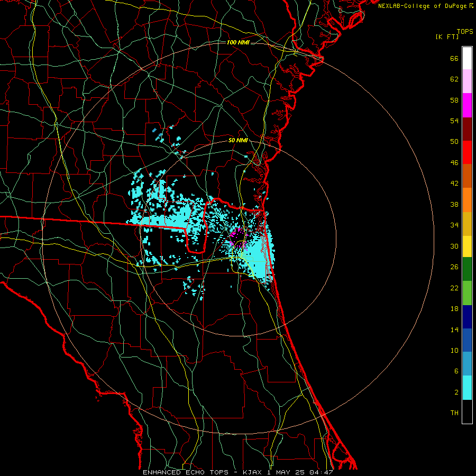Click the 'NEXLAB-College of DuPage' credit text

423,6
